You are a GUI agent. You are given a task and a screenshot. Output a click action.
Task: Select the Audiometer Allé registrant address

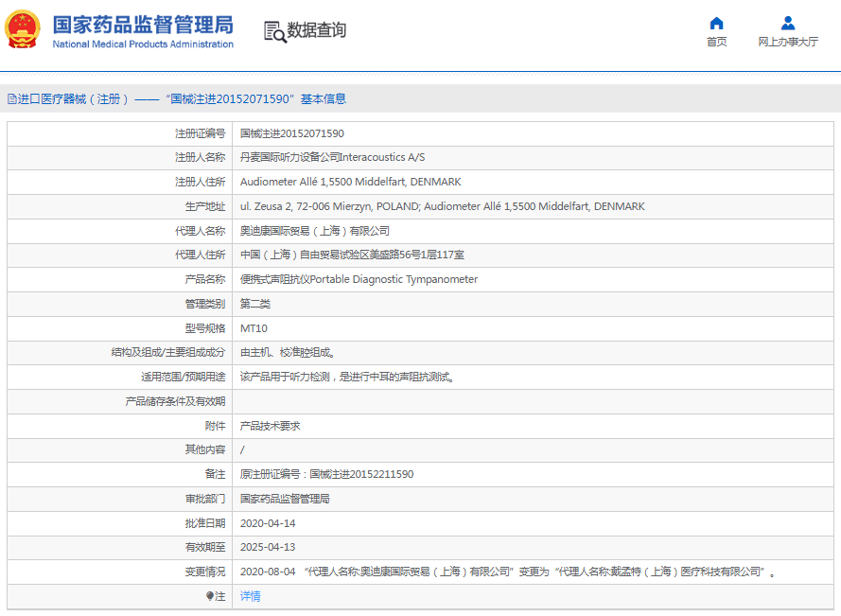[x=351, y=182]
